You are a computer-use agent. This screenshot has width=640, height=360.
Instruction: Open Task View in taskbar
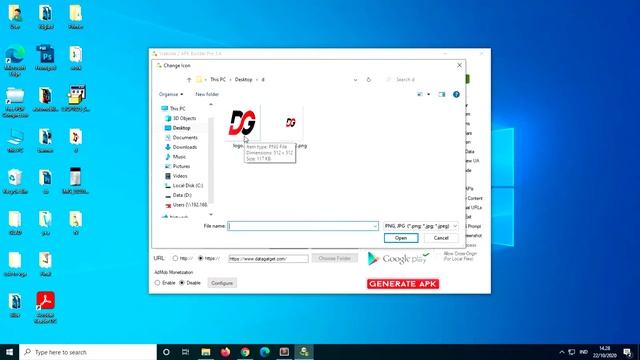[x=185, y=352]
